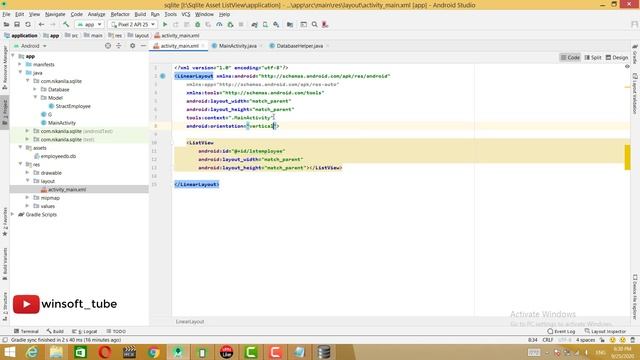This screenshot has height=360, width=640.
Task: Open the Refactor menu
Action: 120,14
